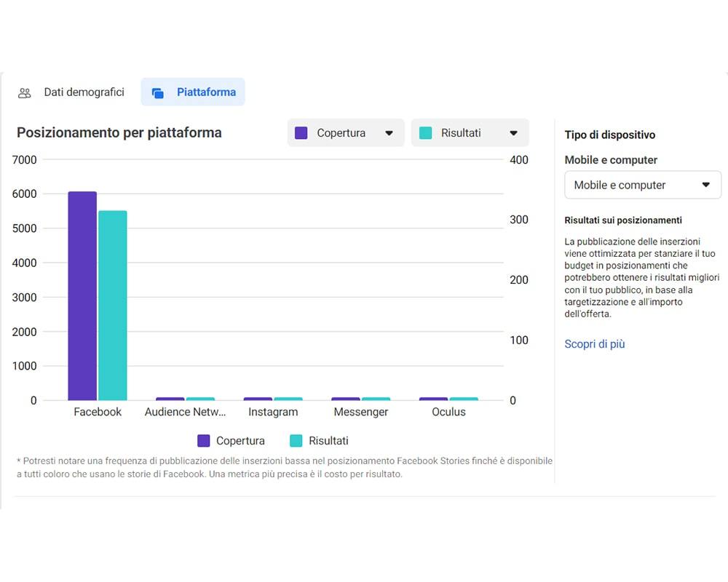Image resolution: width=728 pixels, height=582 pixels.
Task: Click the teal swatch in the Risultati dropdown
Action: point(425,133)
